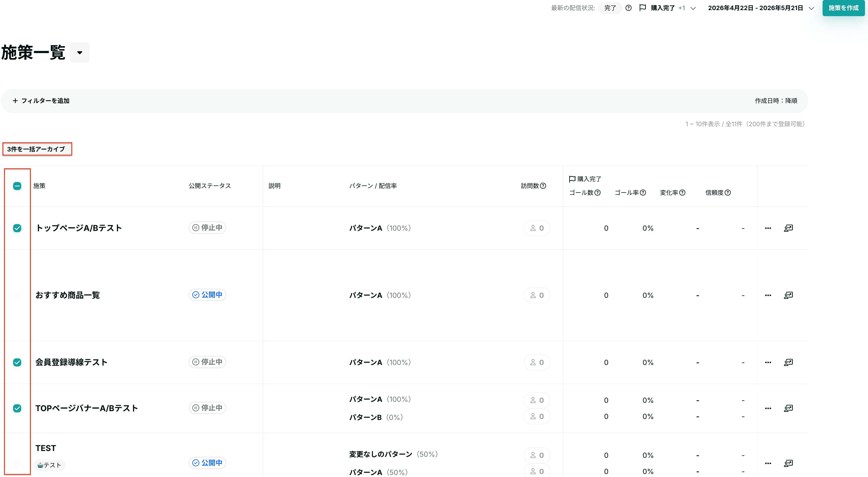Click visitor count badge for 会員登録導線テスト
Image resolution: width=868 pixels, height=477 pixels.
coord(537,362)
